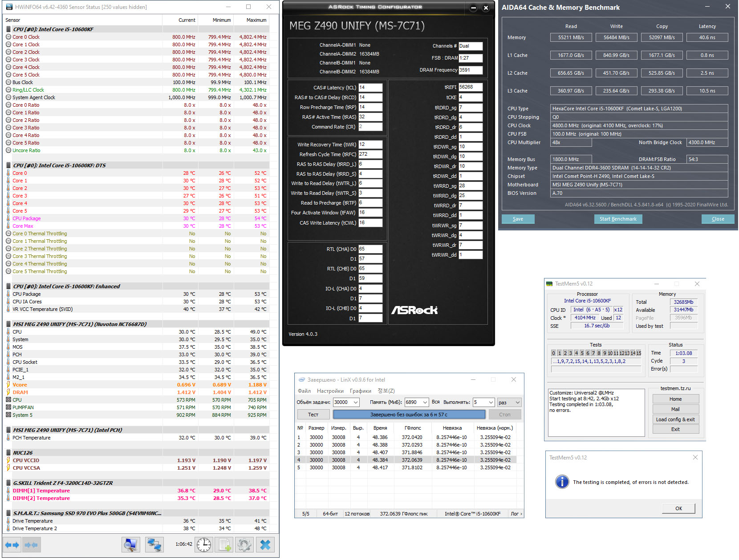Click the Refresh Cycle Time (tRFC) field
Screen dimensions: 739x560
370,154
